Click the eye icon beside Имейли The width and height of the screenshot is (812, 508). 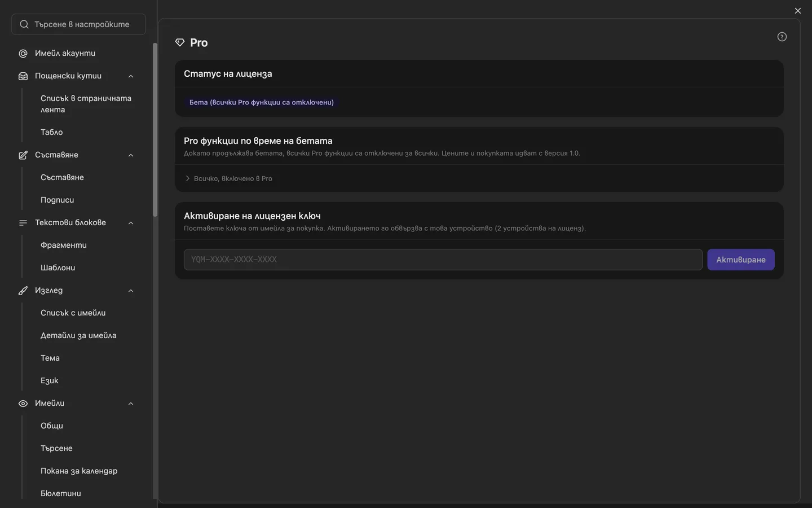click(x=23, y=404)
